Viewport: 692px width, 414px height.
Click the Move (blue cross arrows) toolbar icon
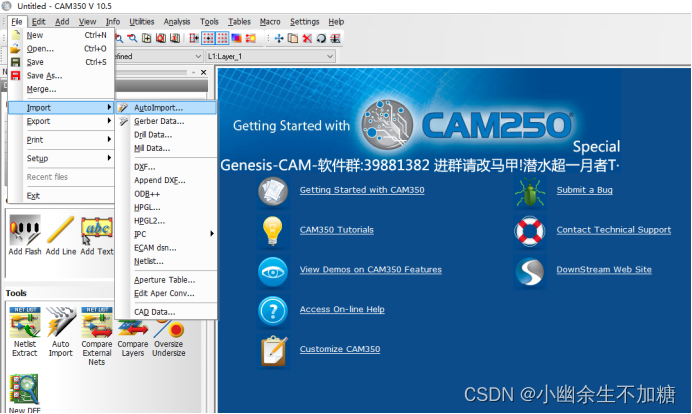[279, 38]
